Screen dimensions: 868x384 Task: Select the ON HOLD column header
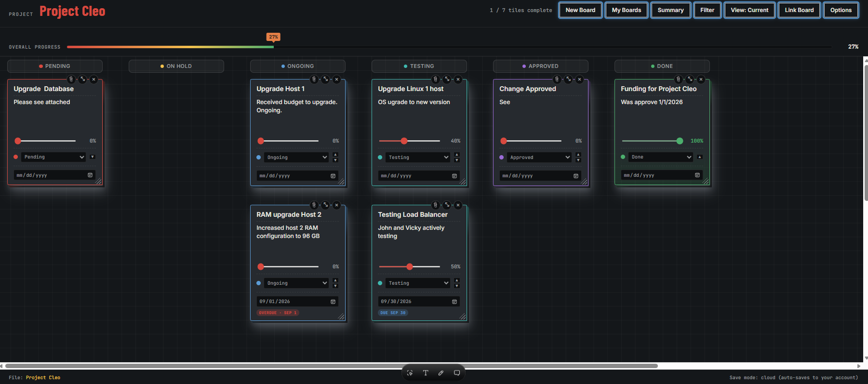tap(176, 66)
